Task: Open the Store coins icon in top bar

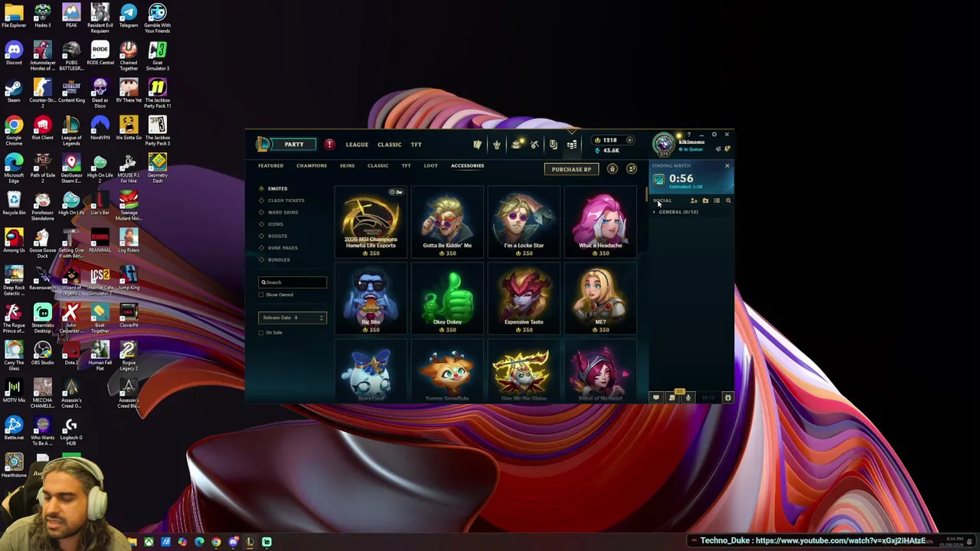Action: tap(571, 145)
